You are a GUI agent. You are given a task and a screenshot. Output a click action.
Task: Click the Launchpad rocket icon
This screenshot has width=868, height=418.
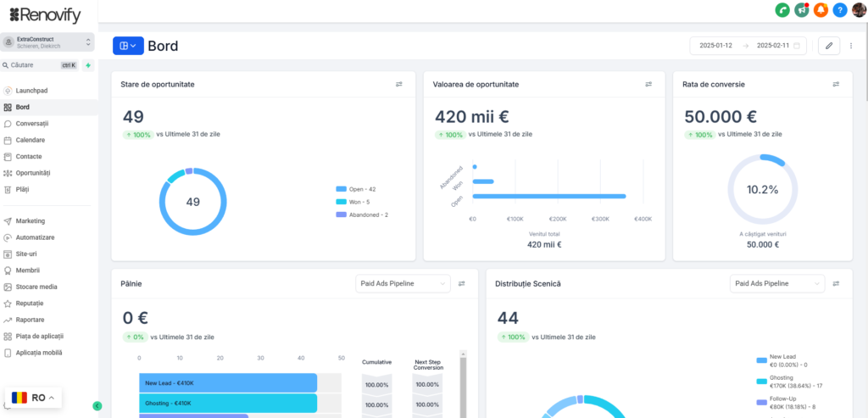[8, 91]
